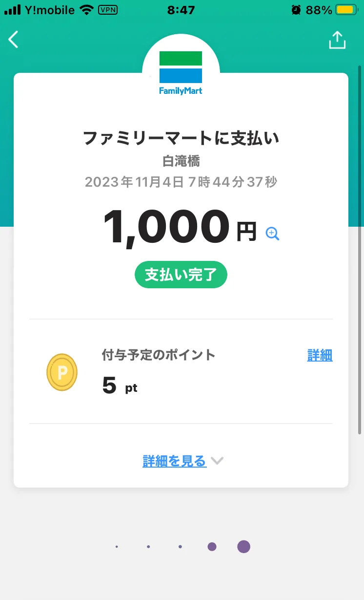The height and width of the screenshot is (600, 364).
Task: Select the largest page indicator dot
Action: click(x=243, y=547)
